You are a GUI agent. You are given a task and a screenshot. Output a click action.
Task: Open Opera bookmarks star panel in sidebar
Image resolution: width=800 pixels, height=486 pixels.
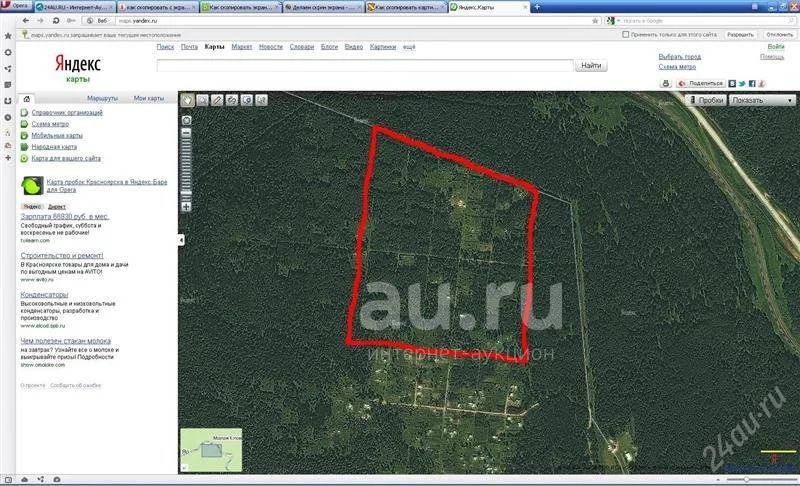[x=8, y=36]
